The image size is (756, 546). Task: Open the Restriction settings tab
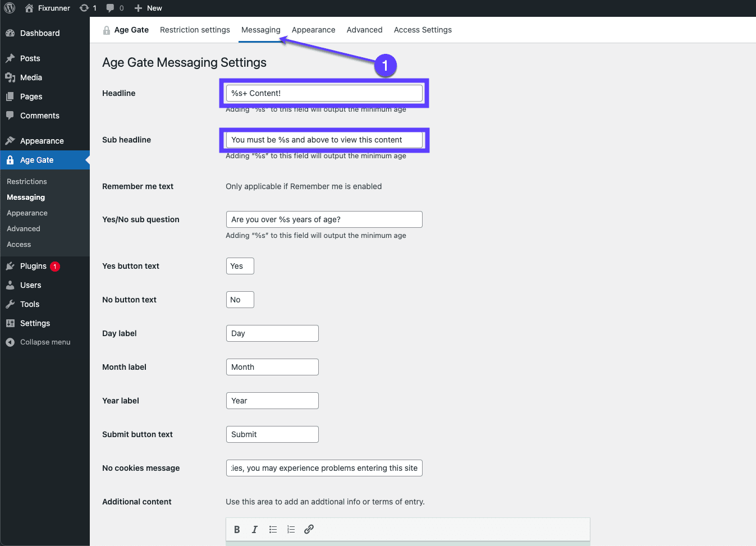pos(195,30)
